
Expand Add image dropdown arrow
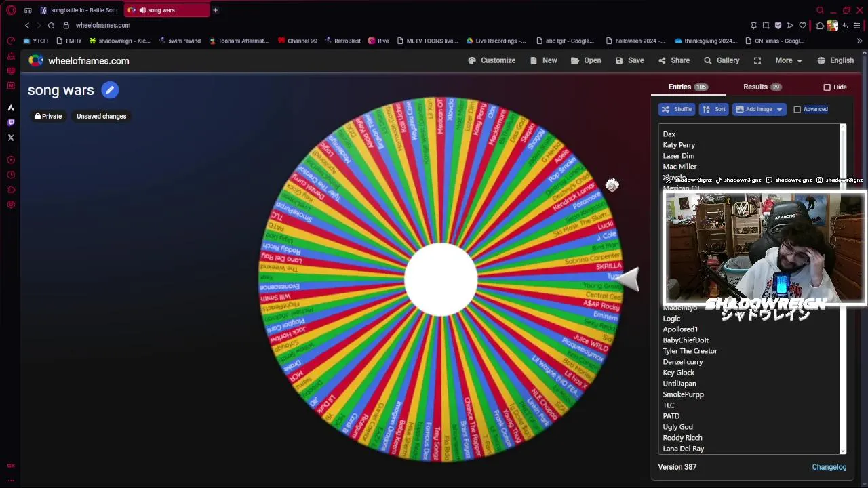coord(779,109)
